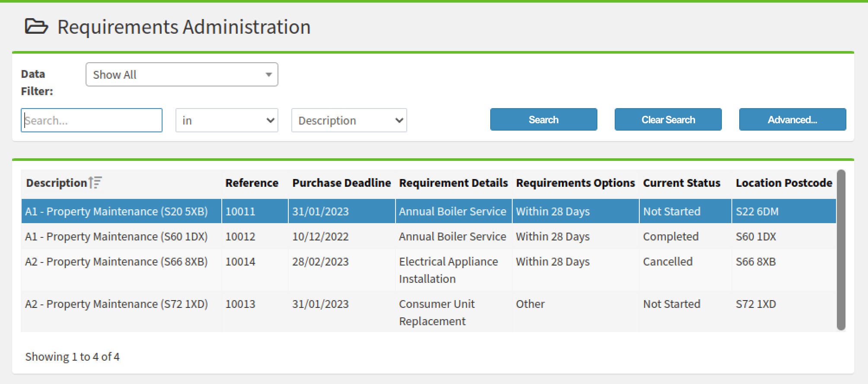The height and width of the screenshot is (384, 868).
Task: Select the A2 Property Maintenance (S72 1XD) row
Action: (x=116, y=304)
